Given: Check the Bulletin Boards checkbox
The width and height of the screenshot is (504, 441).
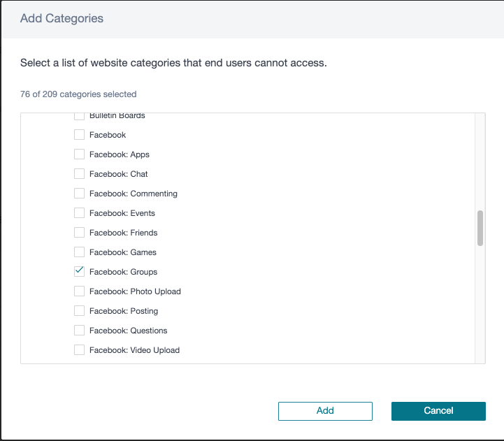Looking at the screenshot, I should pos(80,116).
